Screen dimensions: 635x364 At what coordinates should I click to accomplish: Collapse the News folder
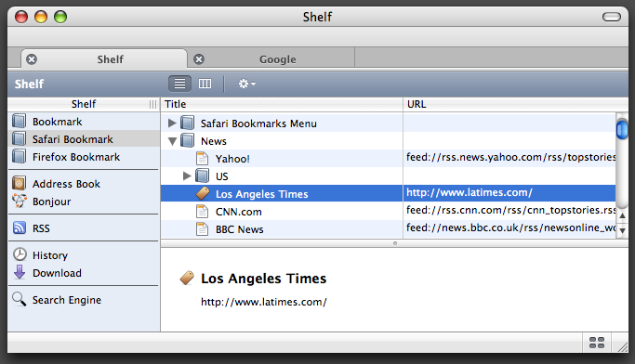(172, 141)
